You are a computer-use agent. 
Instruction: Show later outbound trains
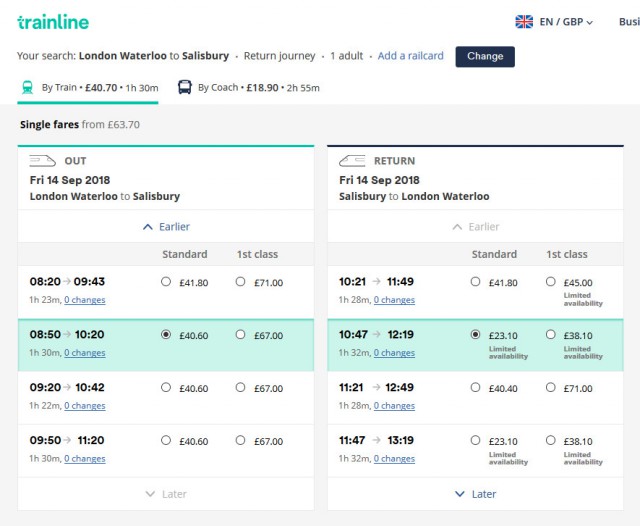tap(166, 494)
